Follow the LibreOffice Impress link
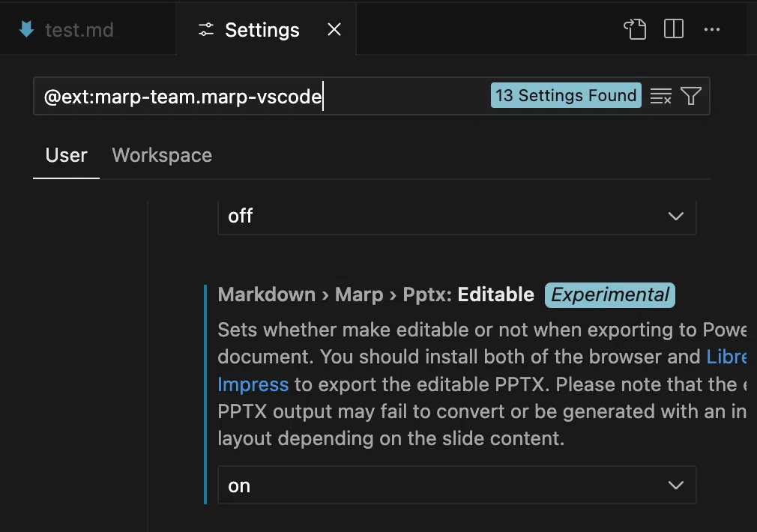The image size is (757, 532). (x=253, y=384)
